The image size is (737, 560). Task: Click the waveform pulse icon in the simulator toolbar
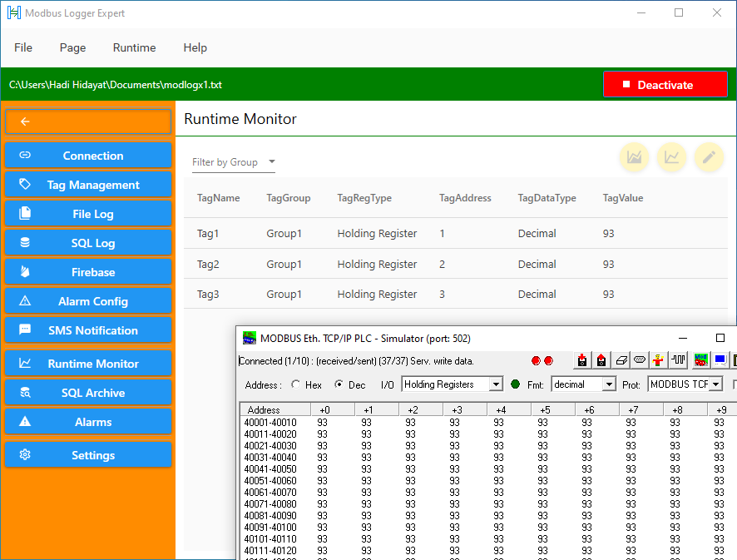pos(678,359)
